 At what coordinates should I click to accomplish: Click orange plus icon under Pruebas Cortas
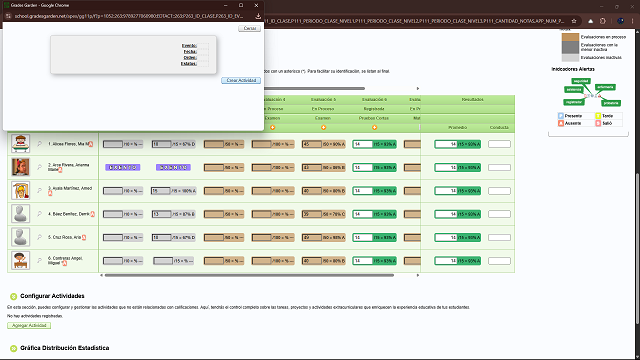point(374,127)
